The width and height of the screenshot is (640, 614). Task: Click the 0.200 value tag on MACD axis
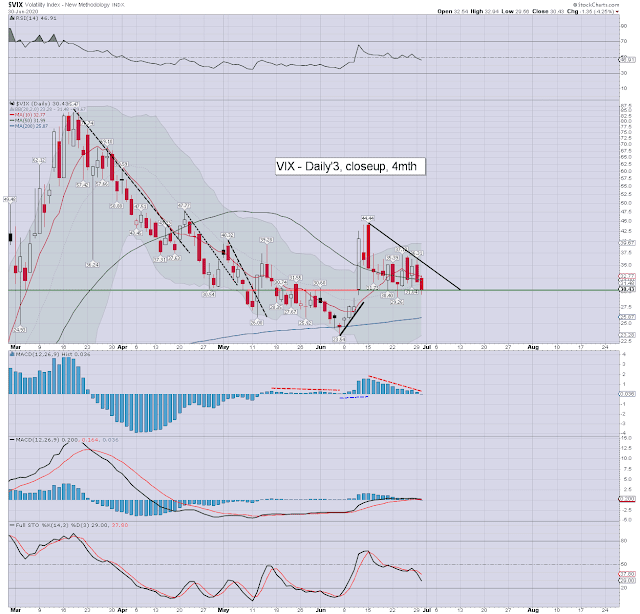point(627,499)
